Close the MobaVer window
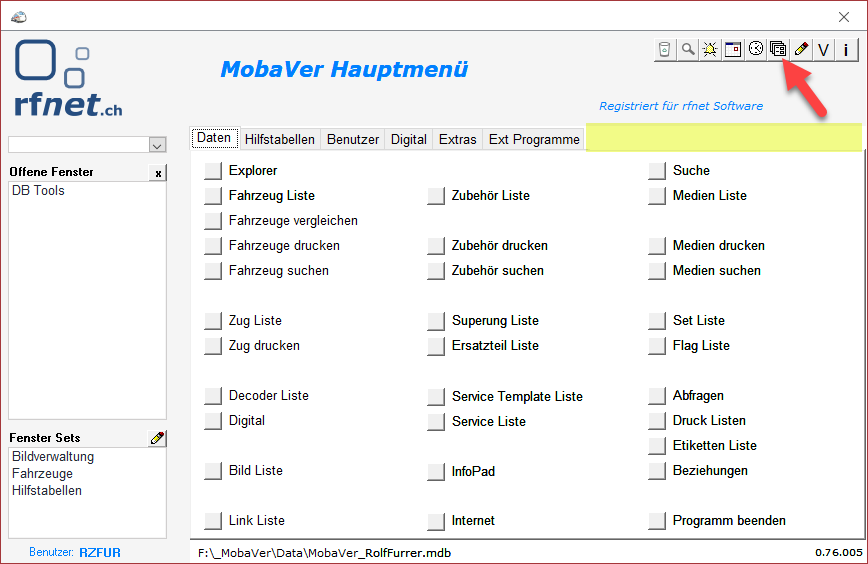The width and height of the screenshot is (868, 564). (844, 17)
